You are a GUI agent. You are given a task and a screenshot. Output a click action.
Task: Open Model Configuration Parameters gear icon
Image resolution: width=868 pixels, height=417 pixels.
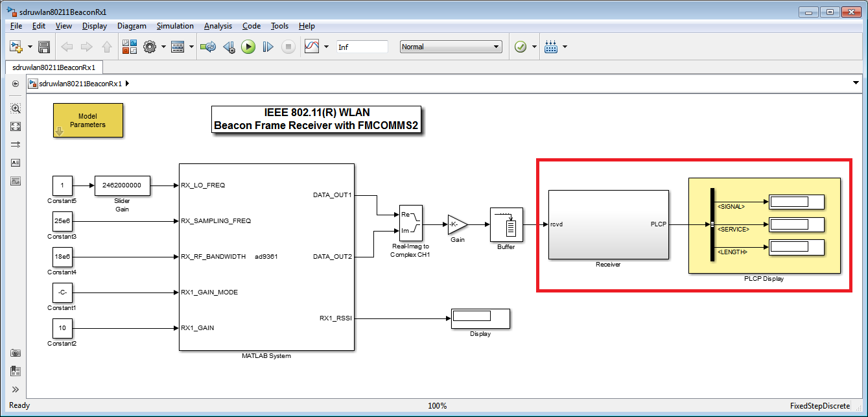tap(150, 47)
